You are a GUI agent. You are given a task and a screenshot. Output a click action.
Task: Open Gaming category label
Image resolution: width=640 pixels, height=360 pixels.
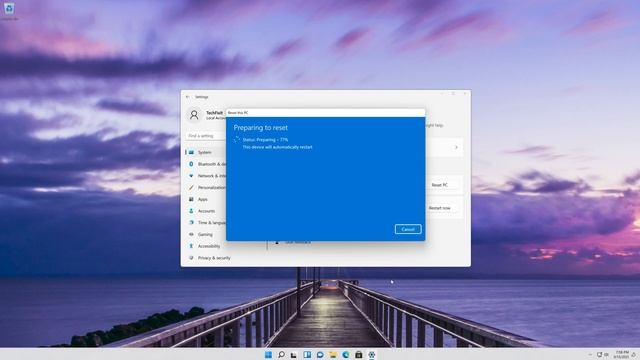coord(205,235)
